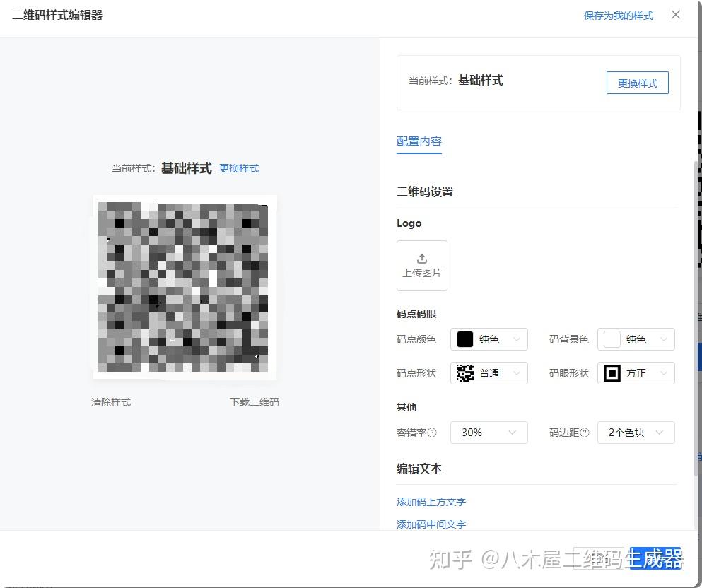Click 更换样式 link beside the preview title

point(239,168)
